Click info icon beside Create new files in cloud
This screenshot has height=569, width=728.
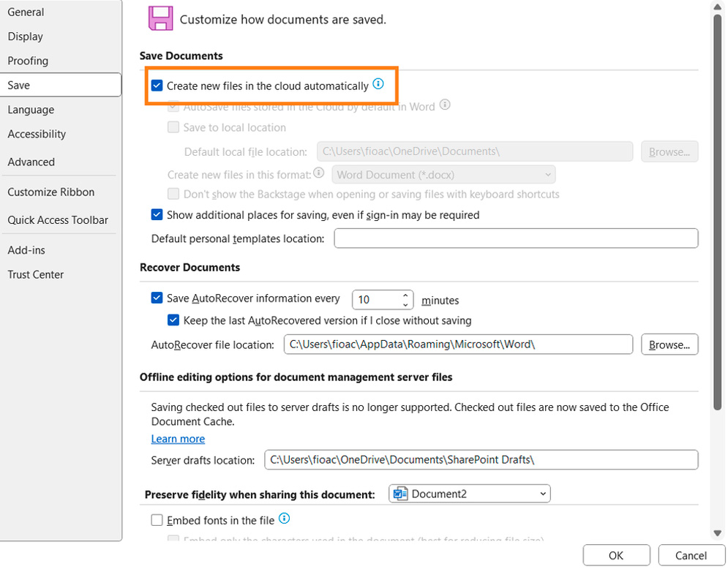click(378, 85)
